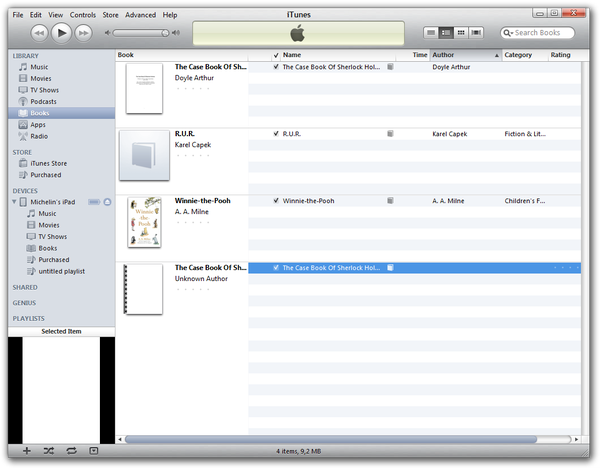Viewport: 600px width, 468px height.
Task: Click the fast-forward next track button
Action: point(83,33)
